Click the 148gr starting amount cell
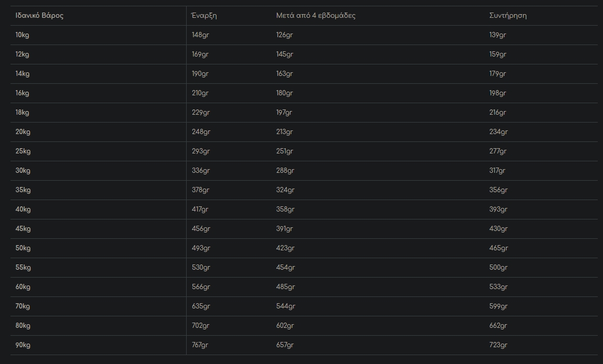The width and height of the screenshot is (603, 364). pos(200,35)
